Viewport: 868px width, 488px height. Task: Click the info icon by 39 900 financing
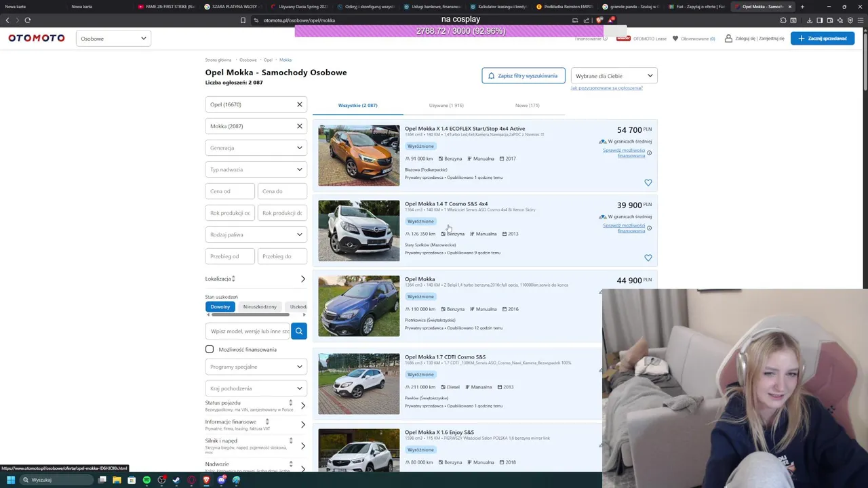click(649, 228)
